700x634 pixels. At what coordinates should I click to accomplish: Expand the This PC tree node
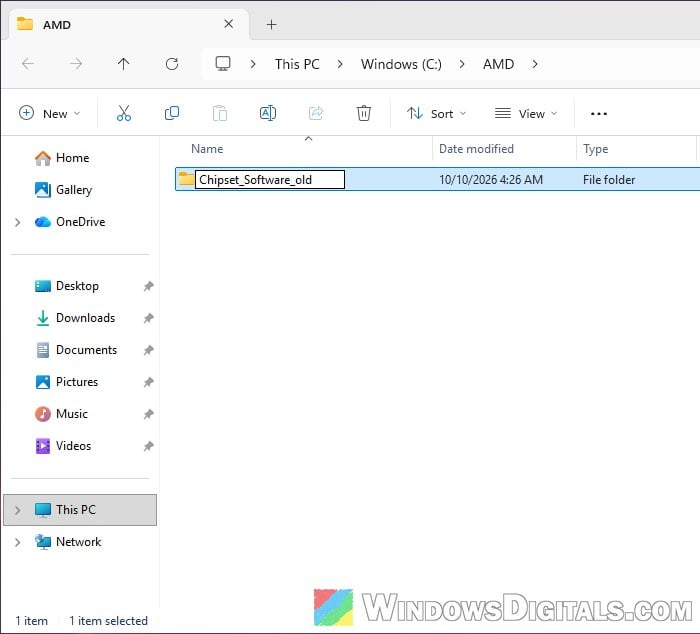click(17, 510)
